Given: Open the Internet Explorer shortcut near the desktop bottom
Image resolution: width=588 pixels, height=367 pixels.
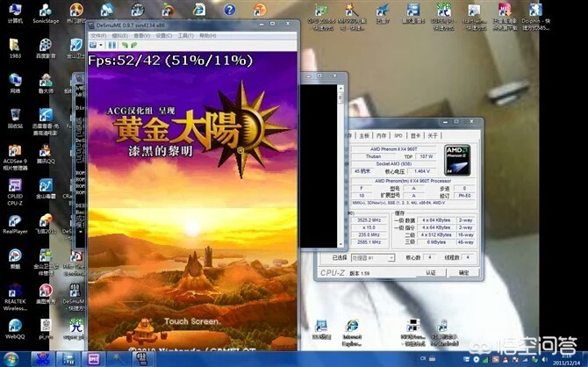Looking at the screenshot, I should [352, 333].
